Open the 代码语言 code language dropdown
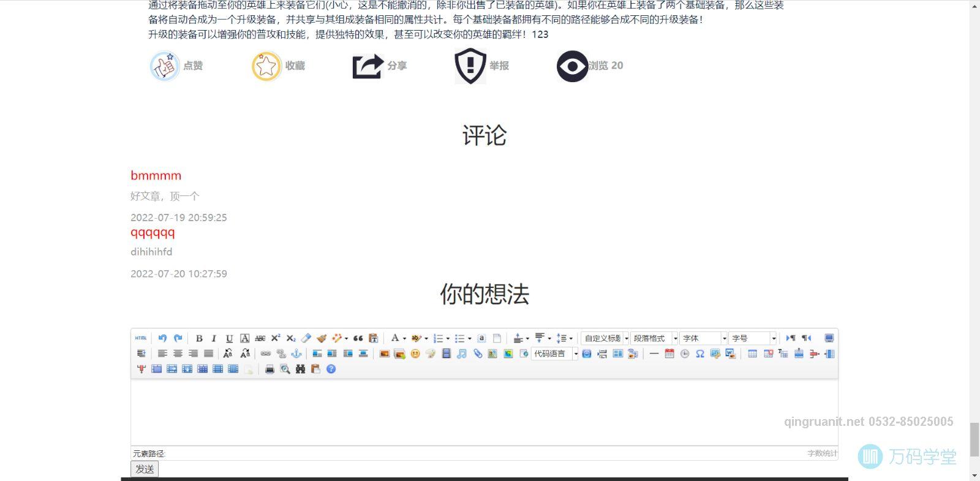The height and width of the screenshot is (481, 980). [x=555, y=354]
